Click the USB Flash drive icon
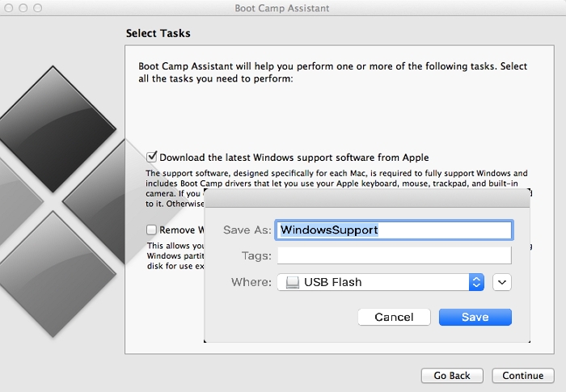Screen dimensions: 566x392 [293, 282]
